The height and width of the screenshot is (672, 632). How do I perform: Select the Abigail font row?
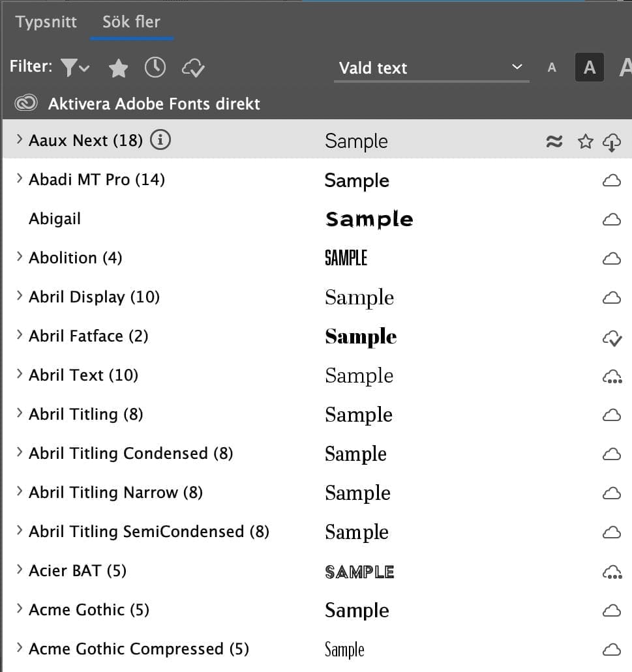[x=317, y=219]
